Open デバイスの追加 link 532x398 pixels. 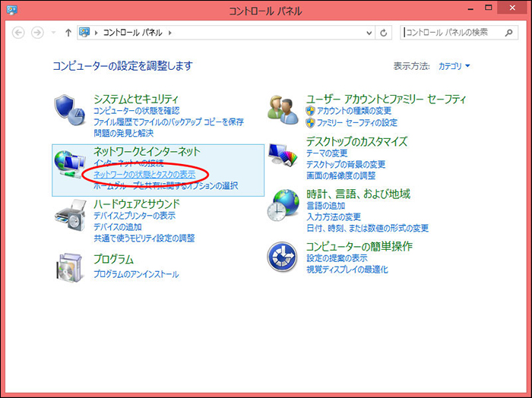pos(118,227)
